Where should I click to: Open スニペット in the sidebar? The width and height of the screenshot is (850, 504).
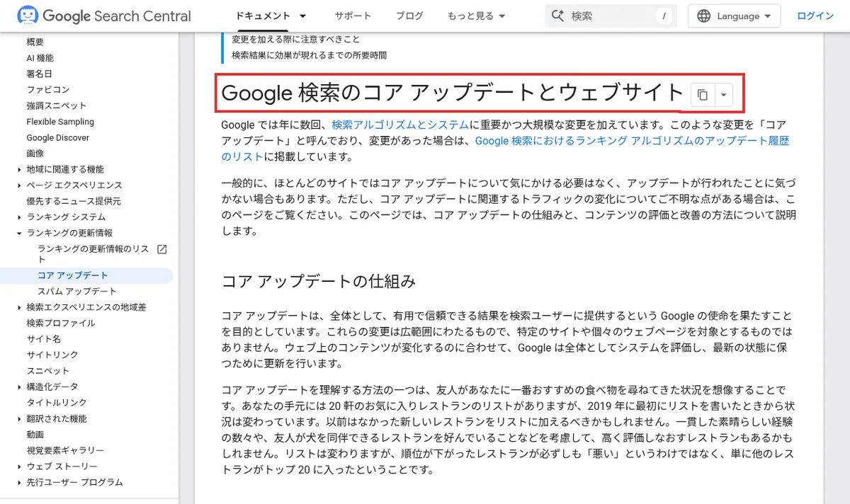point(48,371)
